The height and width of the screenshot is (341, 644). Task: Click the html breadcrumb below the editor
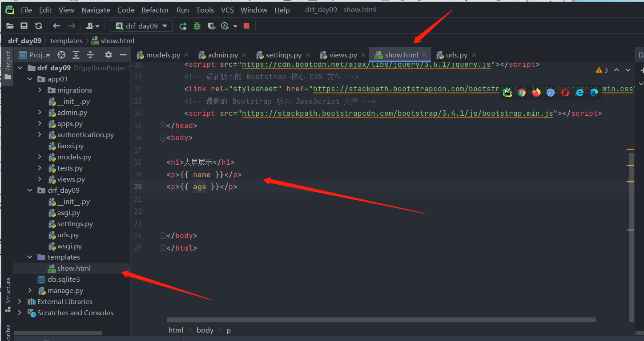pyautogui.click(x=176, y=330)
